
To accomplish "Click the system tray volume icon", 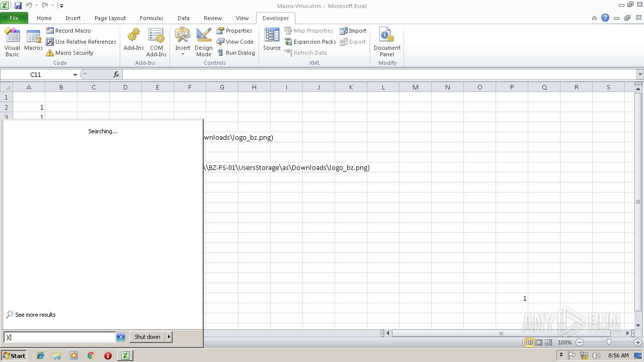I will [x=596, y=355].
